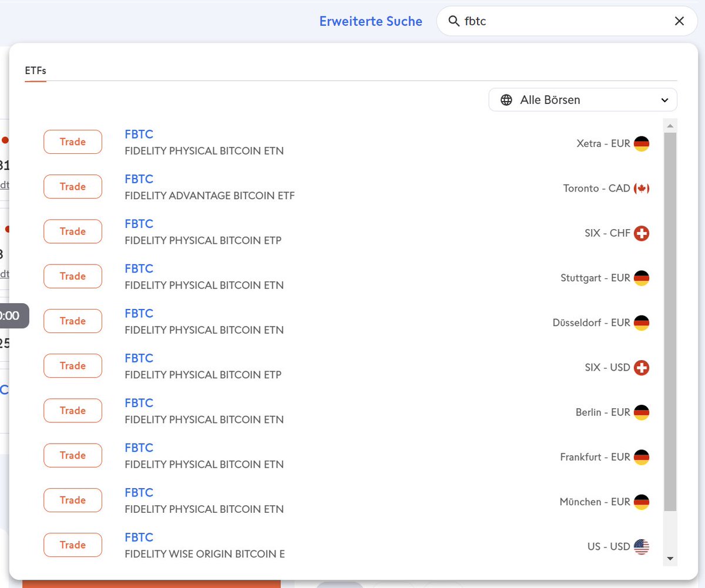Open FBTC ticker link for SIX - CHF listing
Screen dimensions: 705x588
139,224
